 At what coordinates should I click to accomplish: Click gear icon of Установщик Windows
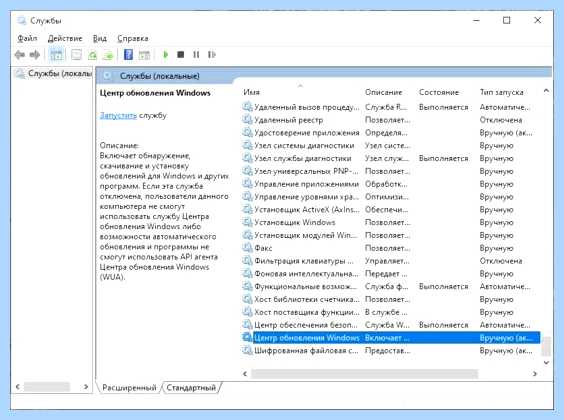coord(247,222)
